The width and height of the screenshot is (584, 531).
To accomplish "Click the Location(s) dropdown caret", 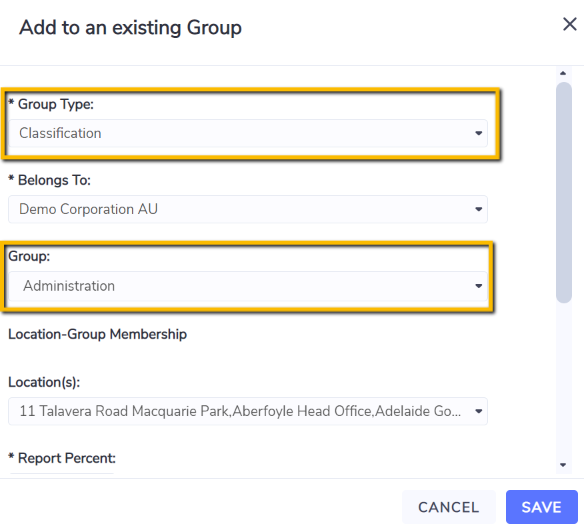I will pos(479,411).
